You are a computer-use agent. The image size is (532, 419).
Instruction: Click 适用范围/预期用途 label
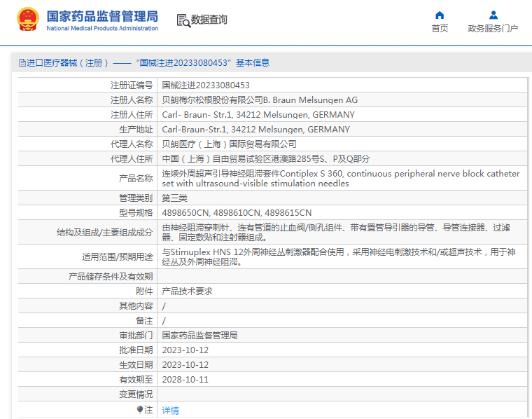[117, 256]
